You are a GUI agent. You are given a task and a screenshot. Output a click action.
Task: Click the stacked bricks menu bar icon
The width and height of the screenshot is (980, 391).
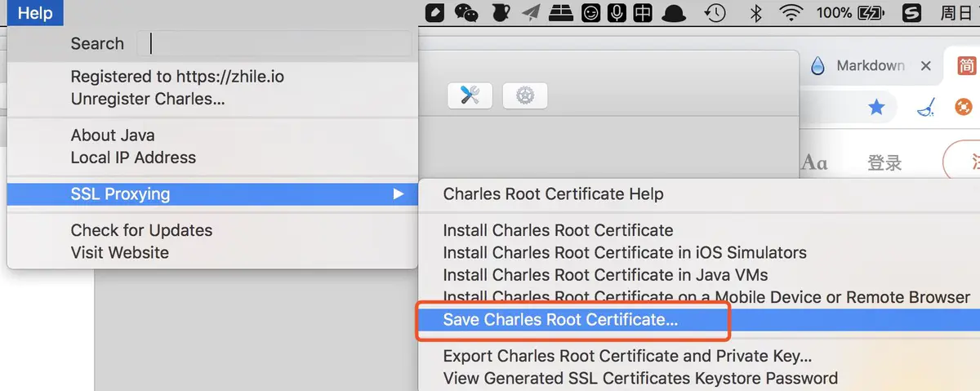(x=560, y=13)
